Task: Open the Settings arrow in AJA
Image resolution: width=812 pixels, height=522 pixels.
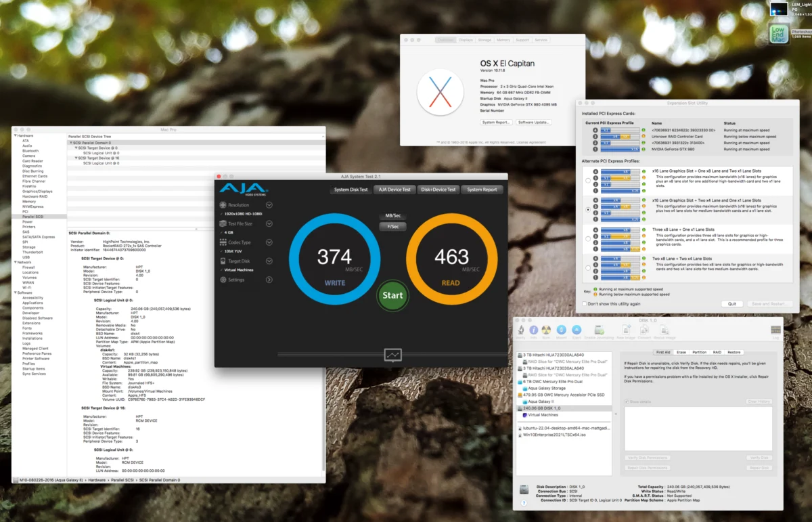Action: tap(269, 280)
